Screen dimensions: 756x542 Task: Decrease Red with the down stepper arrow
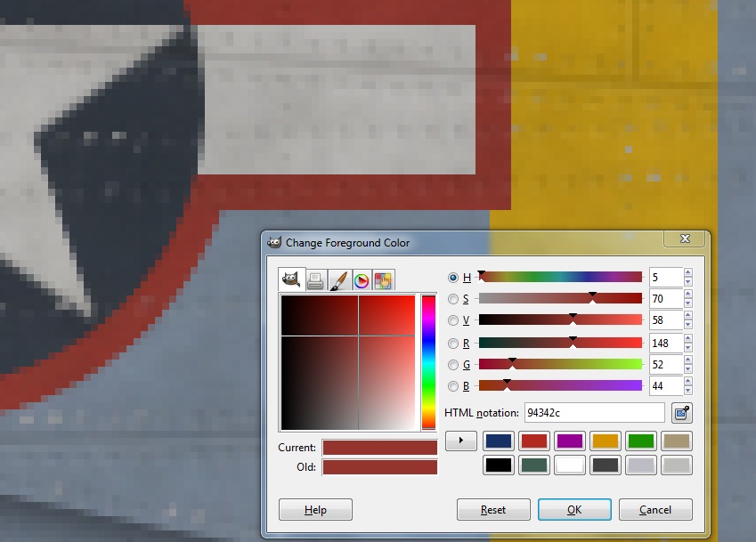(688, 348)
